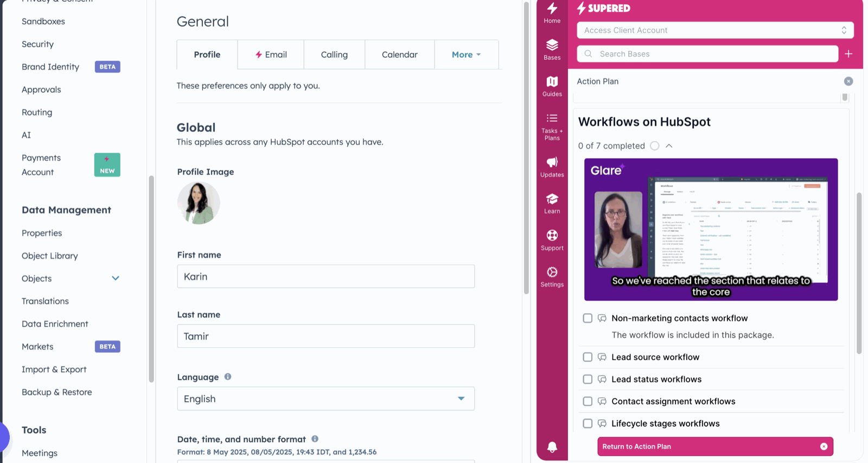Image resolution: width=868 pixels, height=463 pixels.
Task: Dismiss the Return to Action Plan bar
Action: point(824,446)
